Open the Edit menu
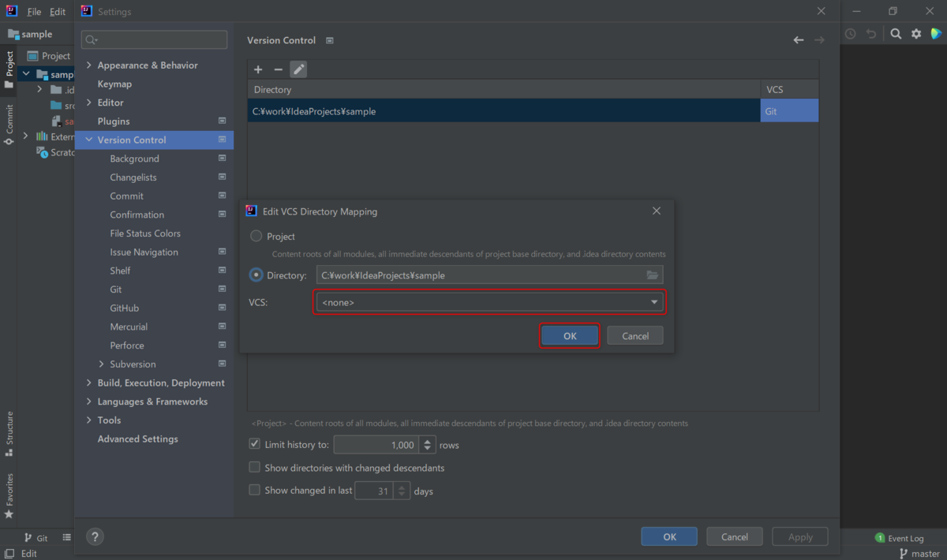 pyautogui.click(x=58, y=12)
